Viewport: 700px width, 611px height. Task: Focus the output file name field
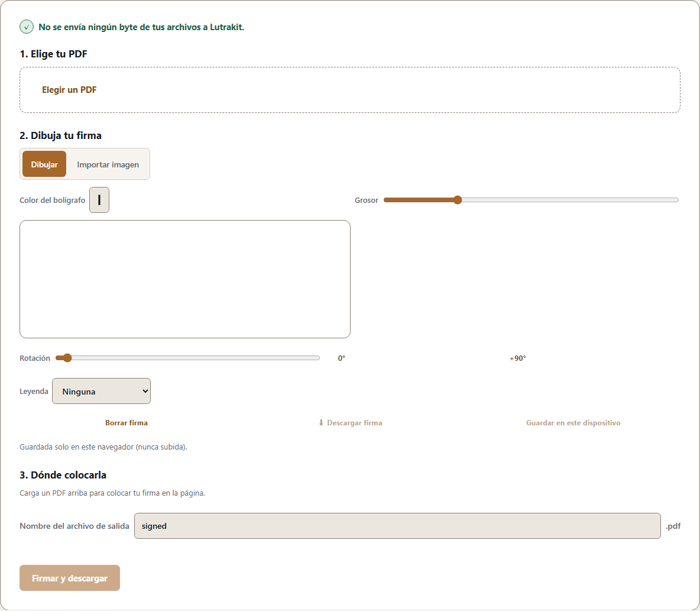397,526
